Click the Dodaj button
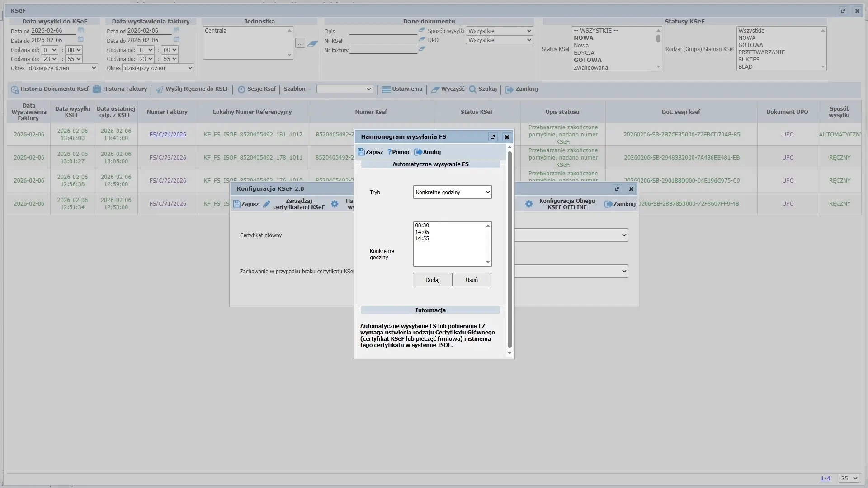Image resolution: width=868 pixels, height=488 pixels. 432,280
